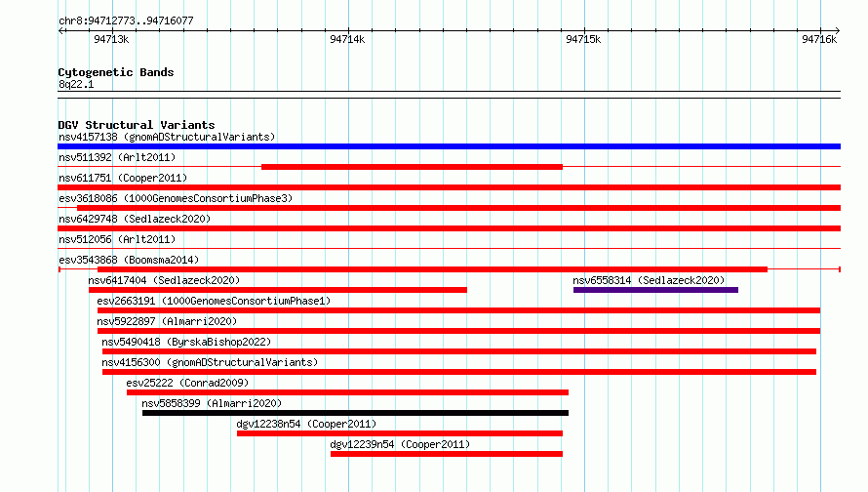Click the nsv6417404 red variant bar
This screenshot has width=868, height=492.
click(278, 290)
